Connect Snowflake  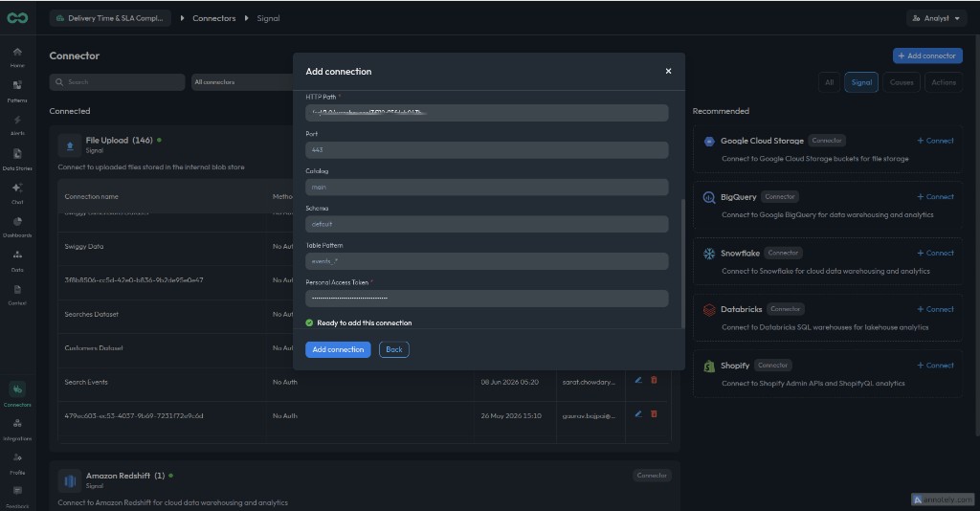(x=935, y=253)
